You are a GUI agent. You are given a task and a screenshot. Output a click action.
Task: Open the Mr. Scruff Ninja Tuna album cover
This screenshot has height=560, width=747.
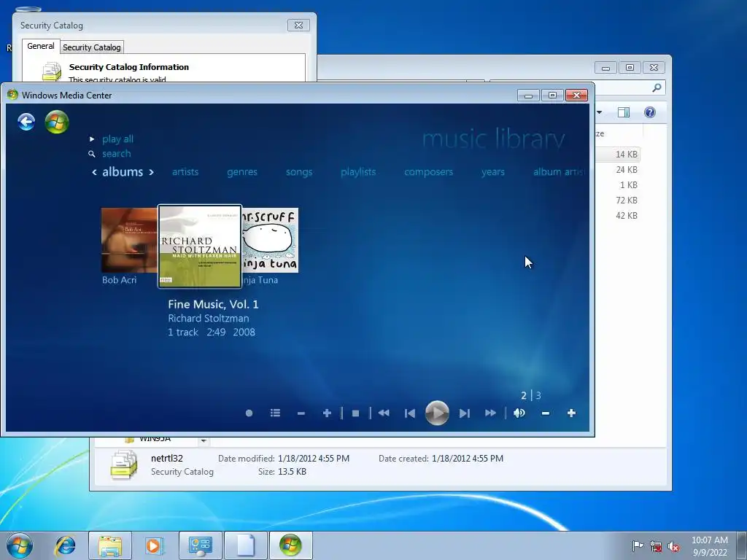coord(270,241)
